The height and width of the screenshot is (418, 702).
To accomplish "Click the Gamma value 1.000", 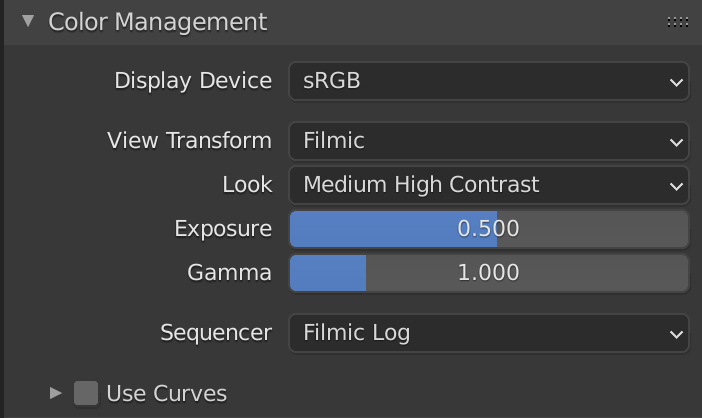I will click(x=488, y=273).
